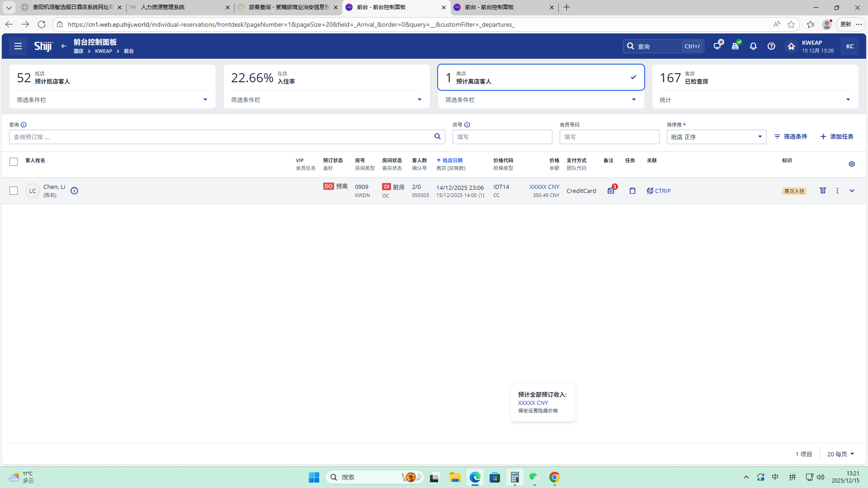This screenshot has height=488, width=868.
Task: Click the 房号 room number input field
Action: [x=502, y=137]
